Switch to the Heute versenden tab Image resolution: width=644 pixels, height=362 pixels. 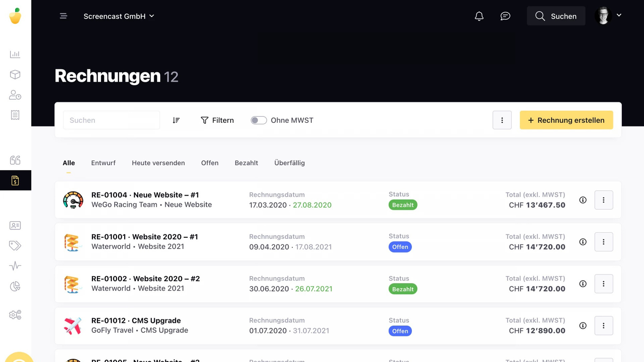tap(158, 163)
